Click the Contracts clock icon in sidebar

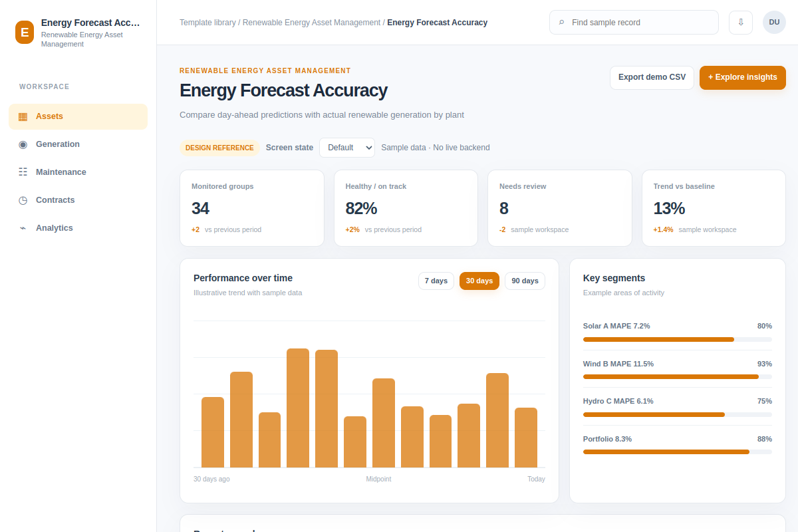point(23,200)
